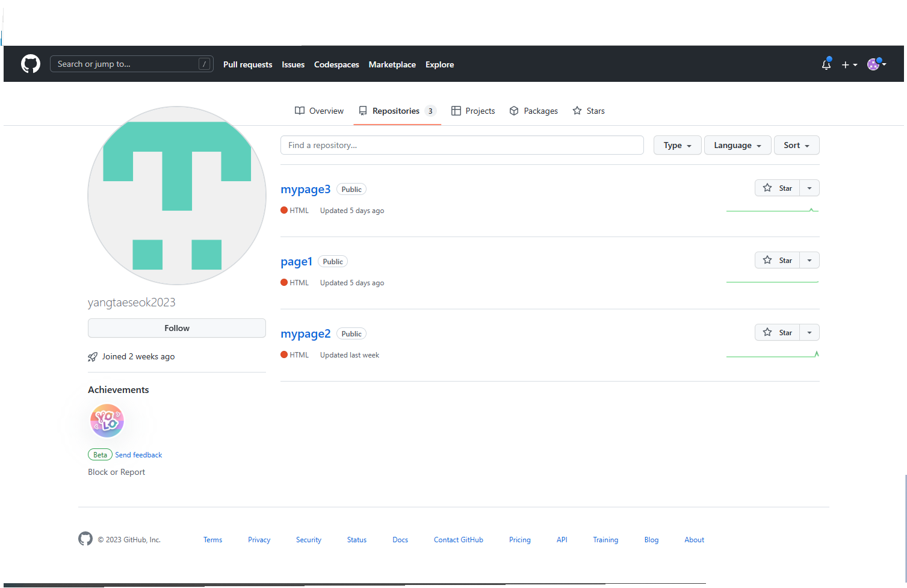Select the Repositories tab
Viewport: 907px width, 588px height.
tap(397, 111)
